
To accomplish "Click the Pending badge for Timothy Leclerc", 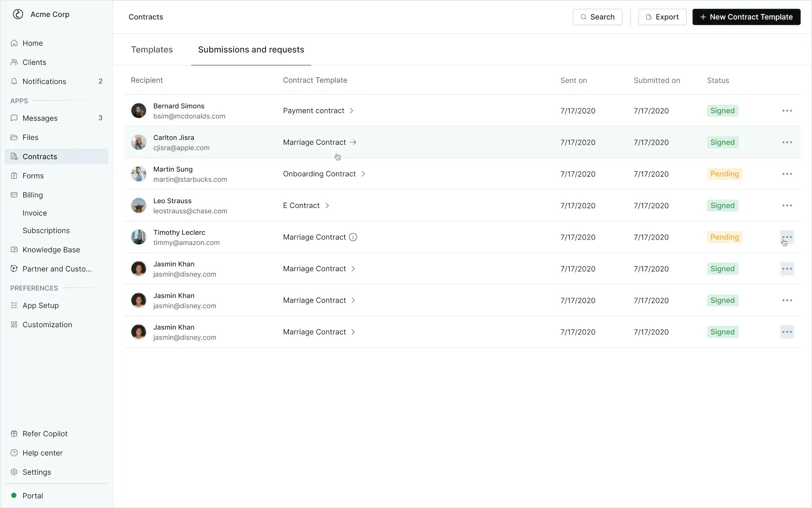I will point(724,237).
